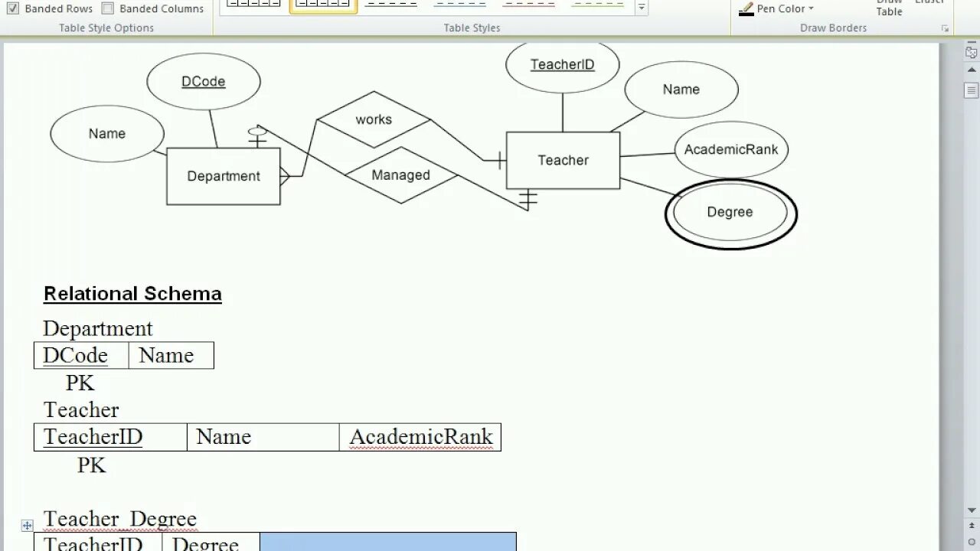
Task: Click the Previous Page browse button
Action: click(x=972, y=527)
